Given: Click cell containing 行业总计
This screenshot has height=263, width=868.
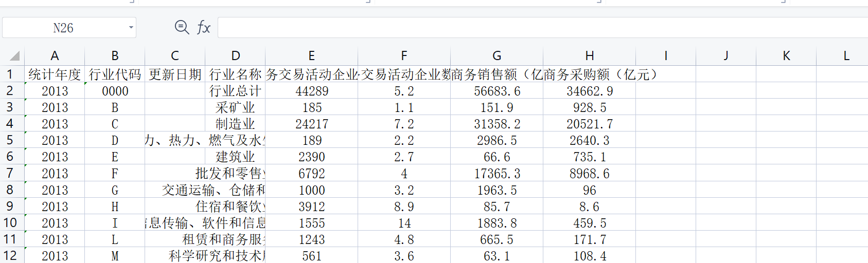Looking at the screenshot, I should [x=235, y=91].
